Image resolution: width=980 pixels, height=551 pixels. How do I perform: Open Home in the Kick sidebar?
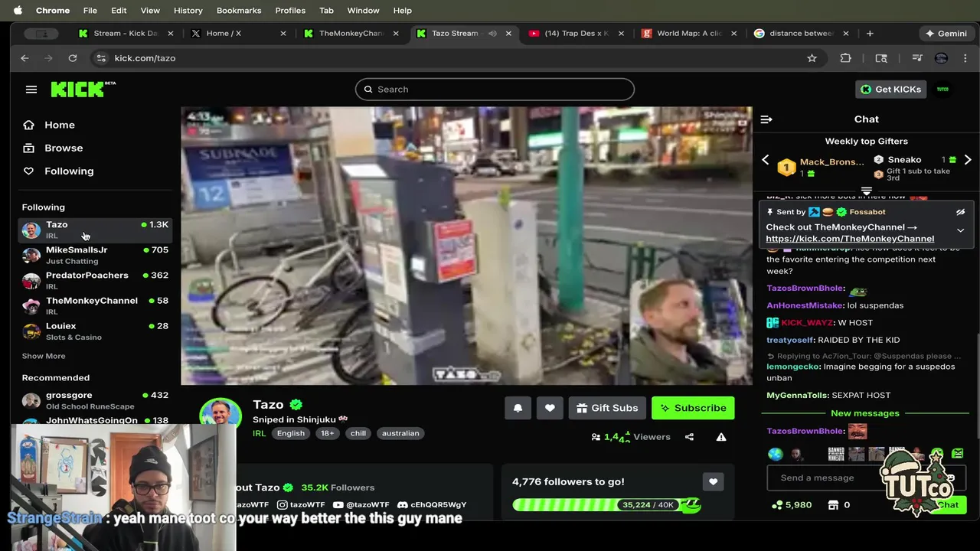point(49,125)
